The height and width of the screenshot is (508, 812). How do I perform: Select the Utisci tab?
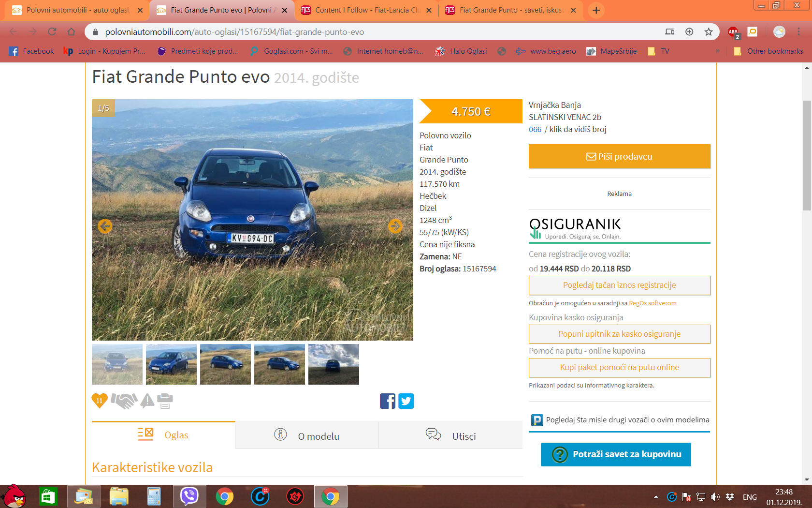[x=450, y=436]
